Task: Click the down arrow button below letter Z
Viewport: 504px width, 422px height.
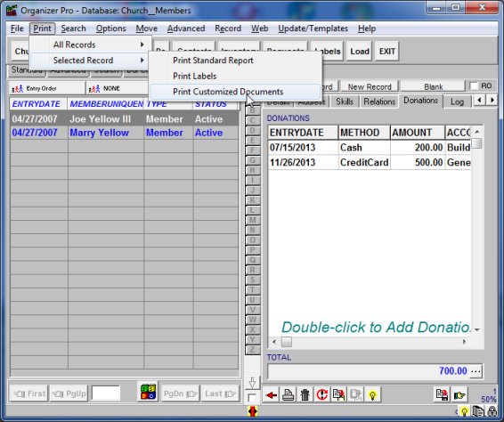Action: tap(252, 383)
